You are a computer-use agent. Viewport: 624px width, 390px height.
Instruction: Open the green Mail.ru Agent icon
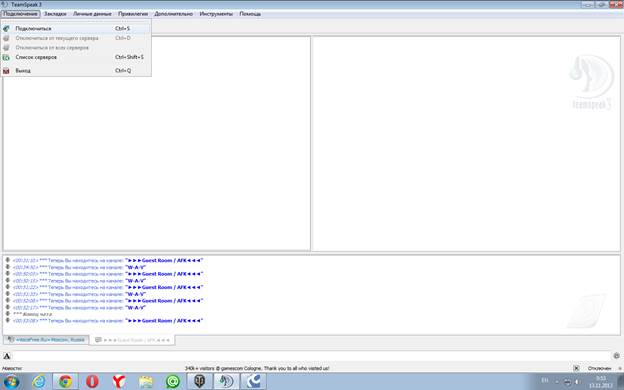coord(173,382)
